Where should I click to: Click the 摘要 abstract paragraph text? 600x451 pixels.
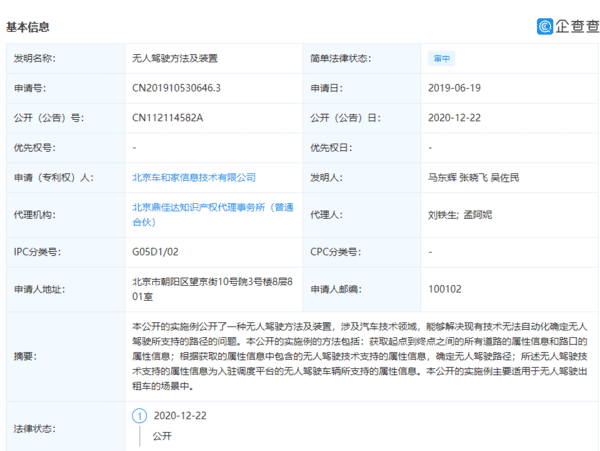360,356
